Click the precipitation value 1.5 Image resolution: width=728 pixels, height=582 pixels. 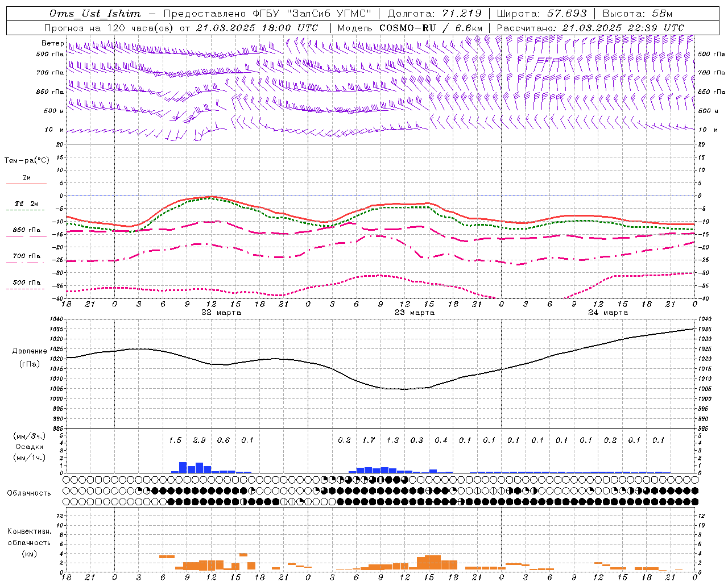(175, 440)
